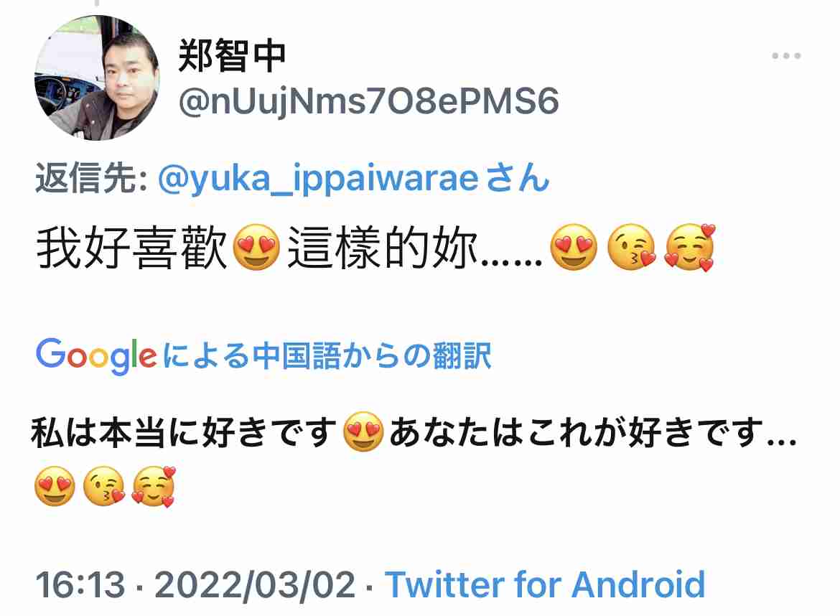Click kissing face emoji in translated tweet
The width and height of the screenshot is (840, 616).
(105, 486)
